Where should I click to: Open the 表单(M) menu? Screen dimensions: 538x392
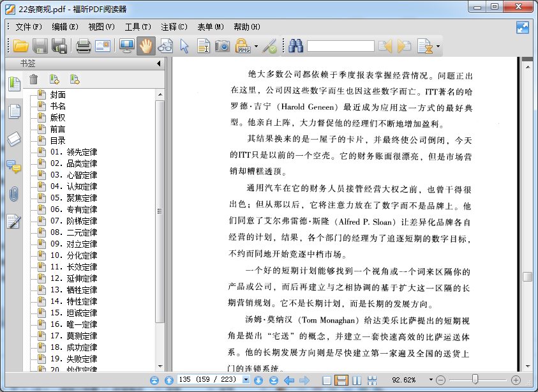(211, 27)
